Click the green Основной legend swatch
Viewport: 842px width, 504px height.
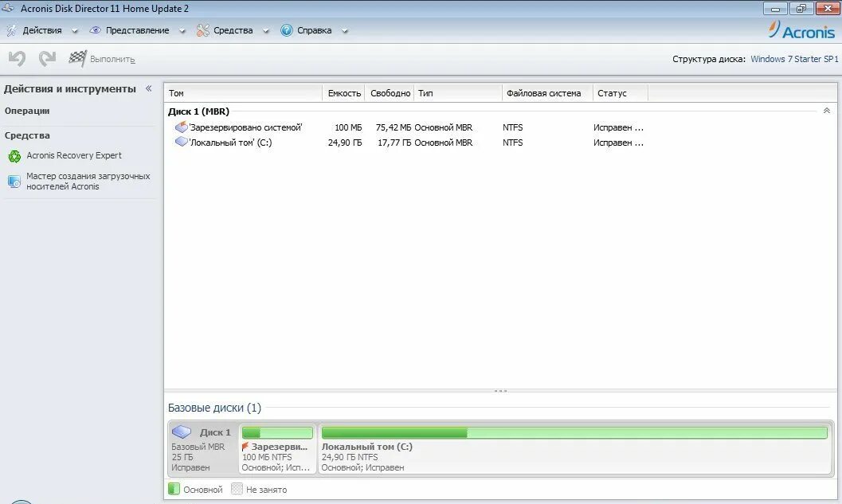tap(174, 488)
